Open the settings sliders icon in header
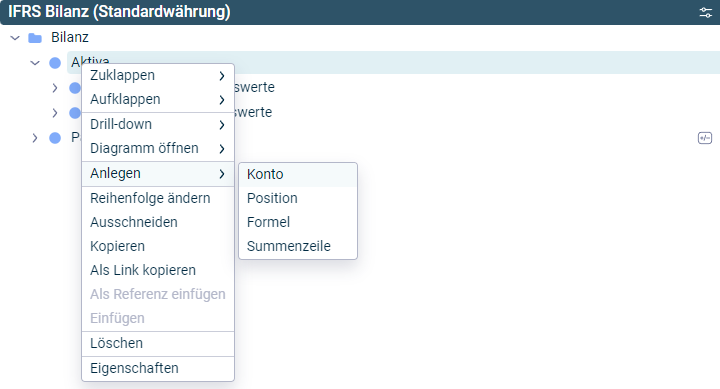The width and height of the screenshot is (720, 389). click(705, 12)
